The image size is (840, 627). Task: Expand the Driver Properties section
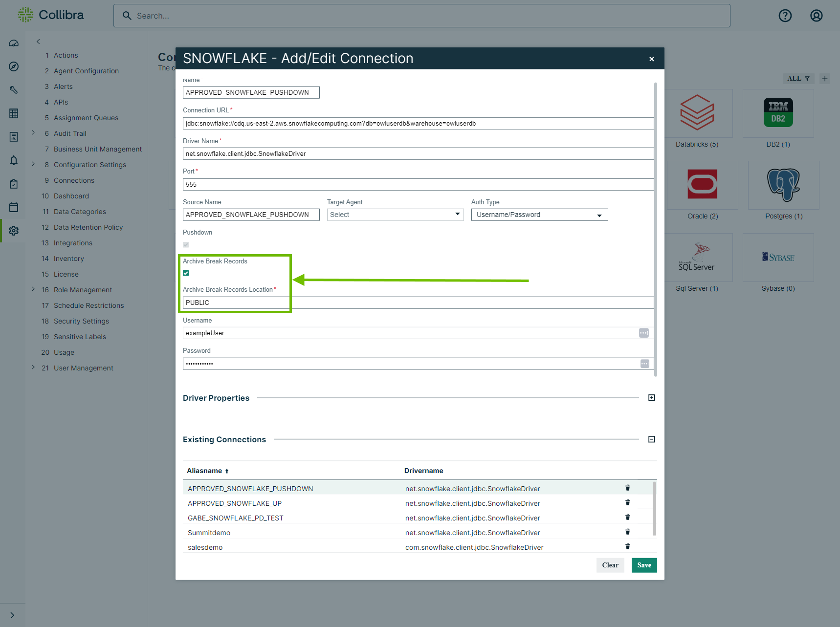tap(651, 398)
